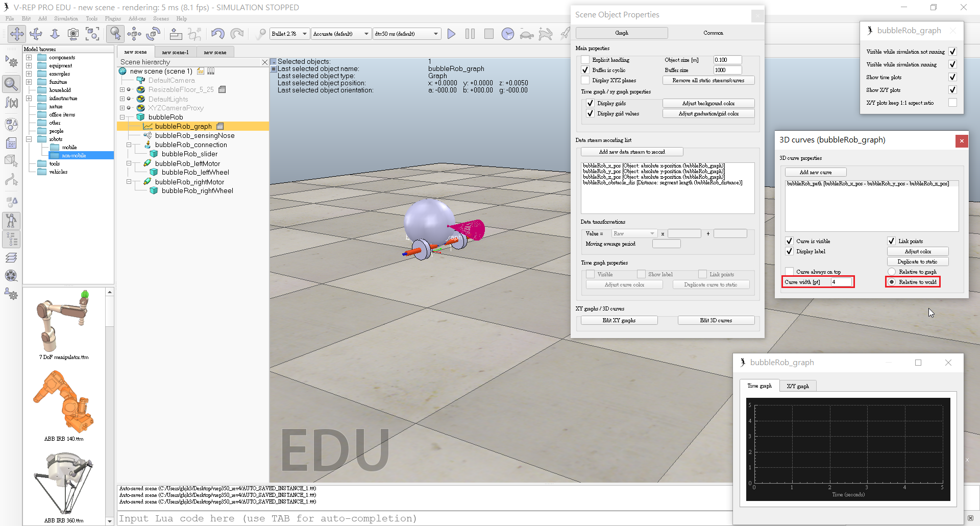Select the object translate tool

click(x=134, y=34)
